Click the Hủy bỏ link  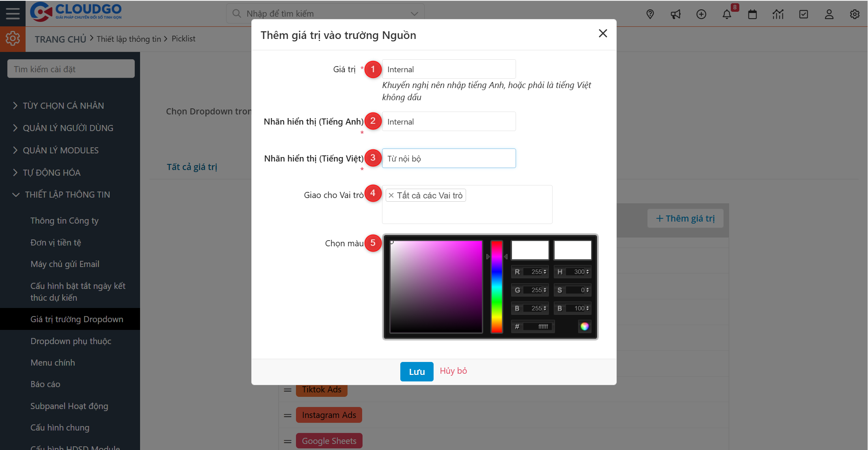pos(453,371)
